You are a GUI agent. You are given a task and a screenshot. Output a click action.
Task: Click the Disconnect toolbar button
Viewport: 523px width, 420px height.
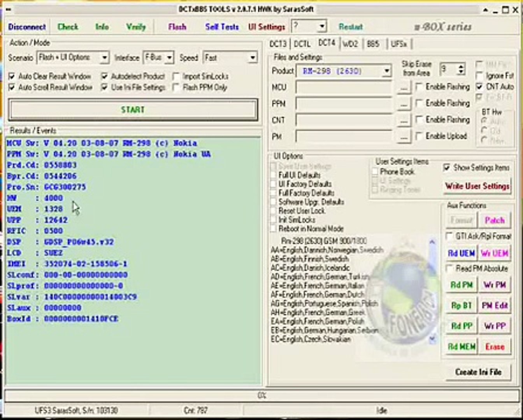click(x=27, y=27)
